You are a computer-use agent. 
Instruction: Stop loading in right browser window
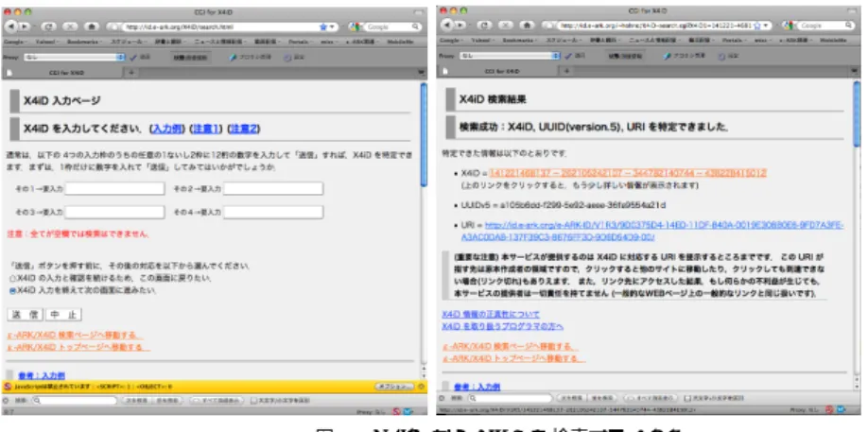click(506, 26)
